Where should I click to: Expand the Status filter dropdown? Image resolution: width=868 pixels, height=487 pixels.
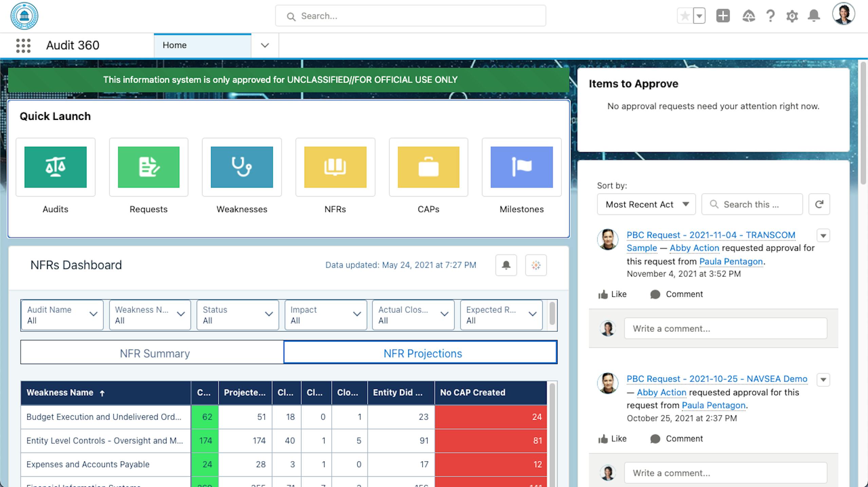point(238,315)
